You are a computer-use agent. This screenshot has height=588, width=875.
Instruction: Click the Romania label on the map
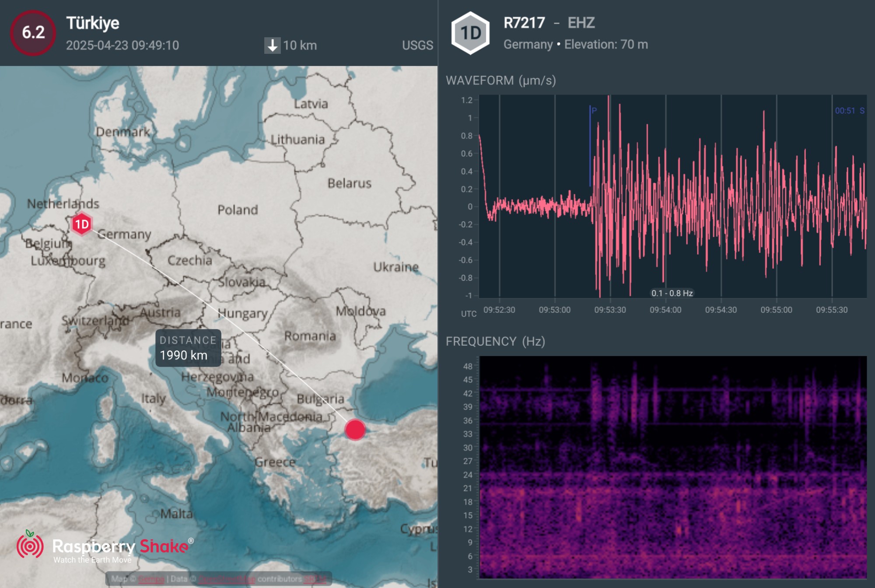pyautogui.click(x=310, y=336)
